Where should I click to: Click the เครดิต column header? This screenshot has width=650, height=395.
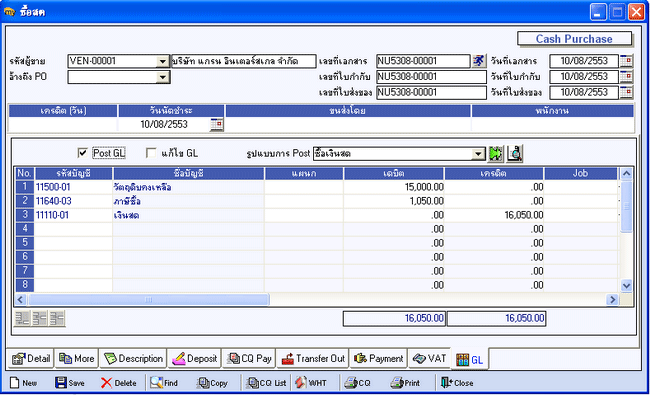click(494, 173)
